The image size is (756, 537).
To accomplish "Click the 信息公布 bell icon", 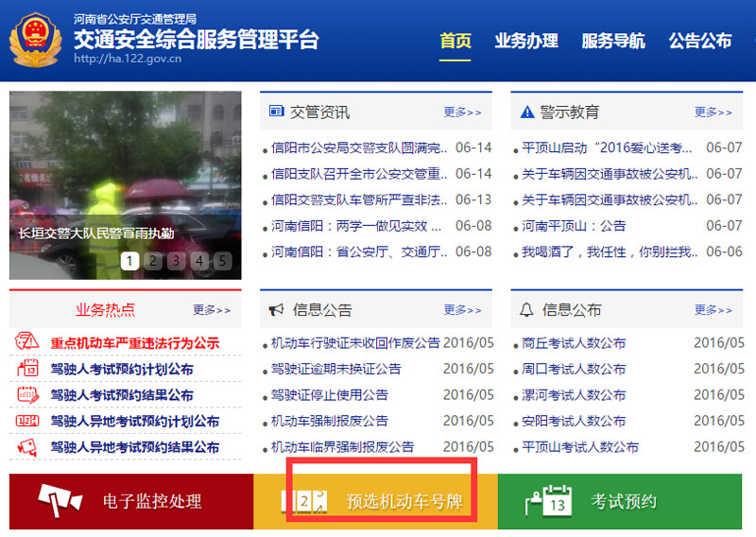I will (x=526, y=309).
